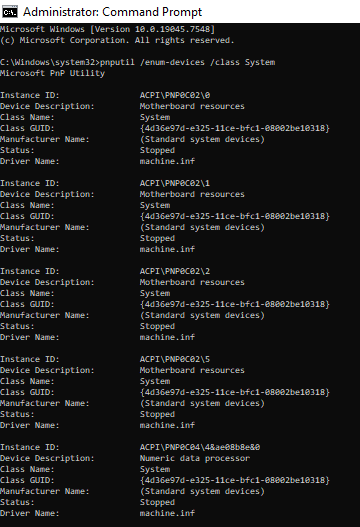Click the last machine.inf driver name
The image size is (360, 527).
point(167,514)
